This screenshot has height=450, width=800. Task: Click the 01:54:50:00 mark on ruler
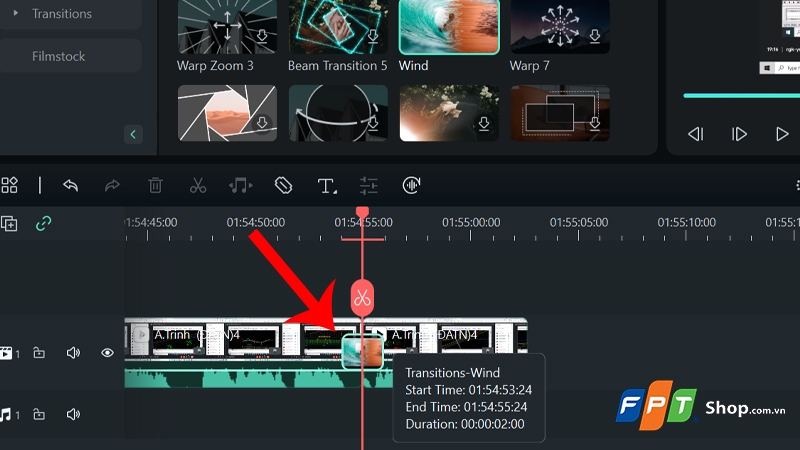click(256, 222)
